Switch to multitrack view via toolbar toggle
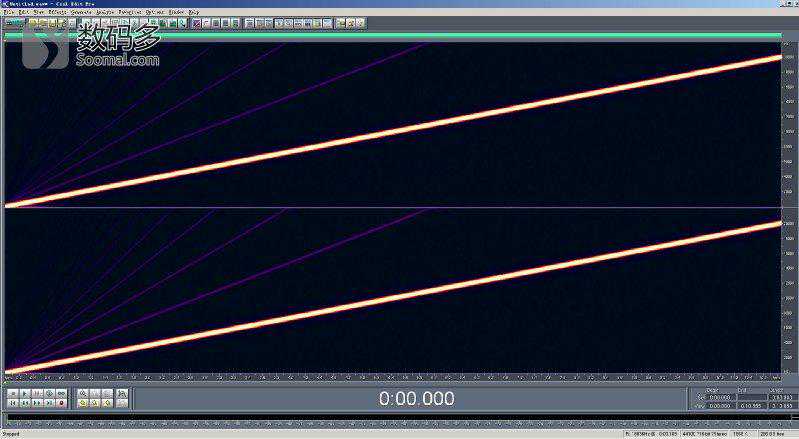Image resolution: width=799 pixels, height=439 pixels. [x=13, y=21]
